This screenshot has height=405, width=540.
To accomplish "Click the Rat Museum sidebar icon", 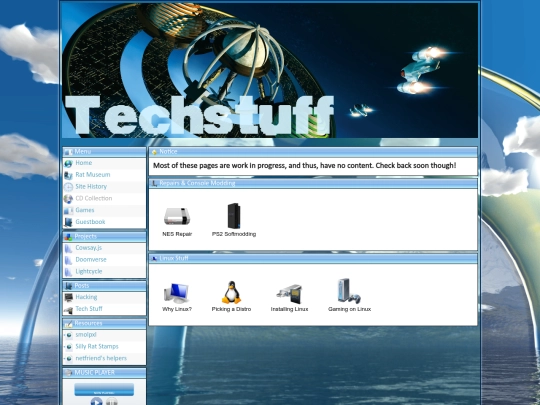I will pyautogui.click(x=69, y=175).
